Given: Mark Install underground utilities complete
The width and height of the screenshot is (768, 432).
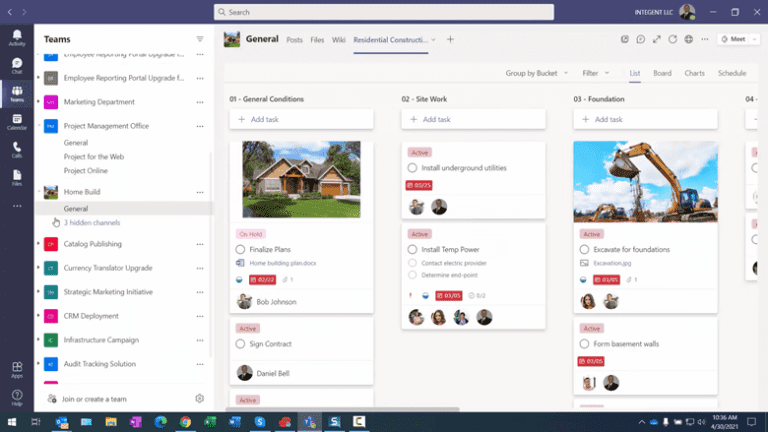Looking at the screenshot, I should click(412, 168).
